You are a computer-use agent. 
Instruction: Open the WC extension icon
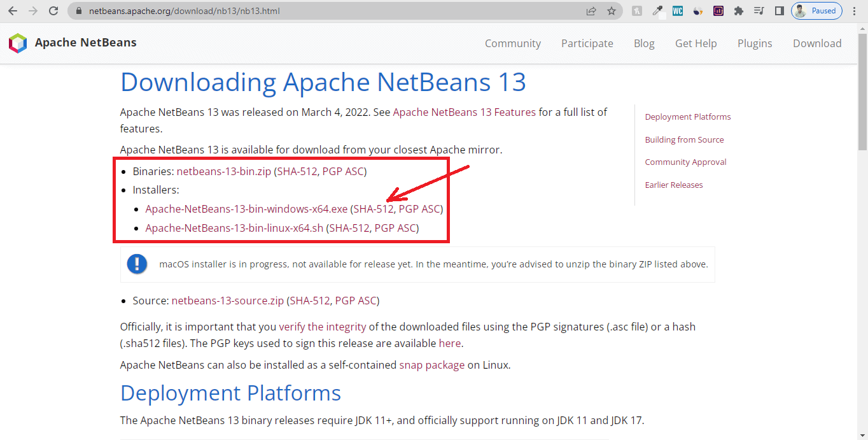(x=678, y=11)
